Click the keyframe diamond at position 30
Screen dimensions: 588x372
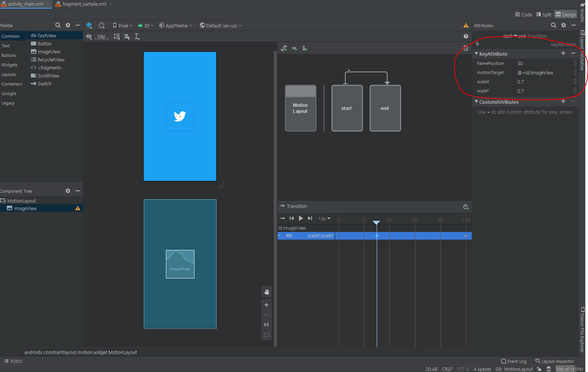(x=377, y=236)
